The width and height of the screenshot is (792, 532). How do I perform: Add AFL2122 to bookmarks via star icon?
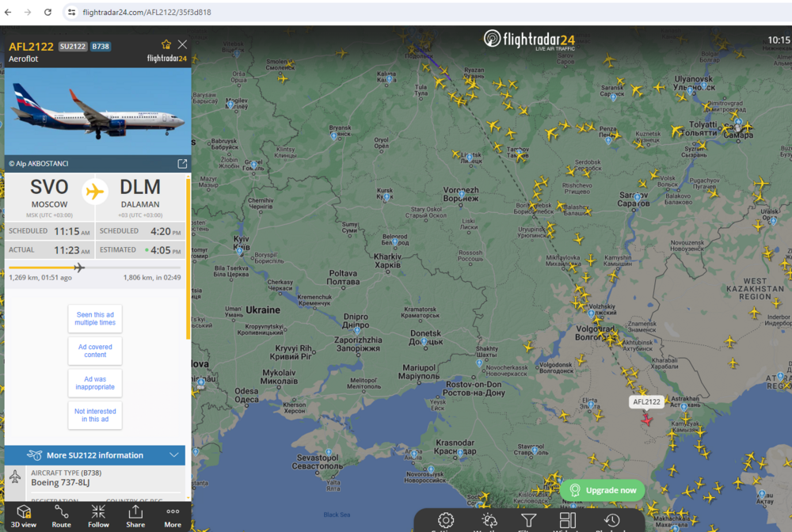coord(166,44)
